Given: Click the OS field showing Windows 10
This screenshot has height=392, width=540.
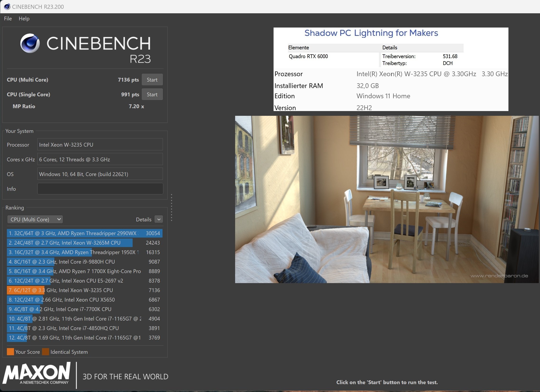Looking at the screenshot, I should point(100,174).
